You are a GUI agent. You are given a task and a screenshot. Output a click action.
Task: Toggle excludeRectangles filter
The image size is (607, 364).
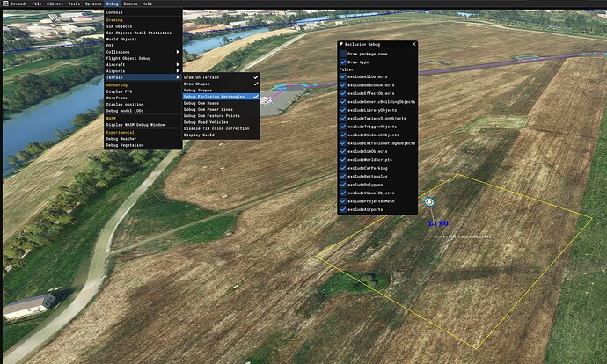click(x=343, y=176)
